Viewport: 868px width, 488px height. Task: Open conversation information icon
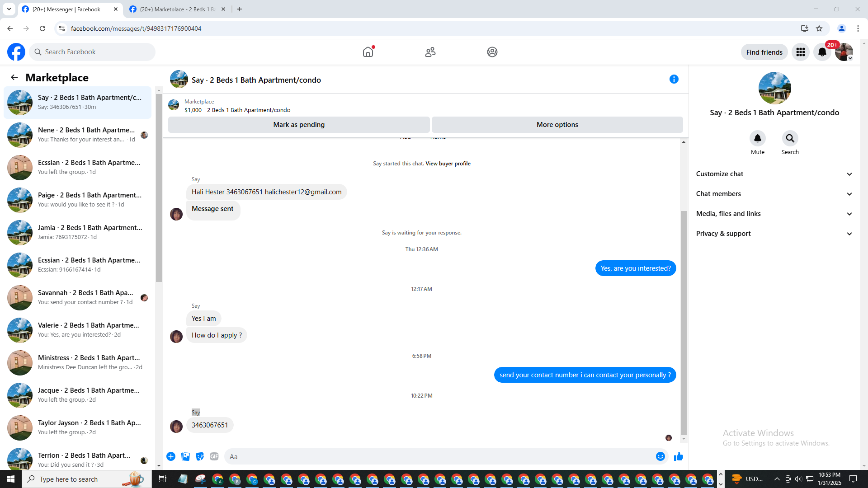click(x=674, y=79)
